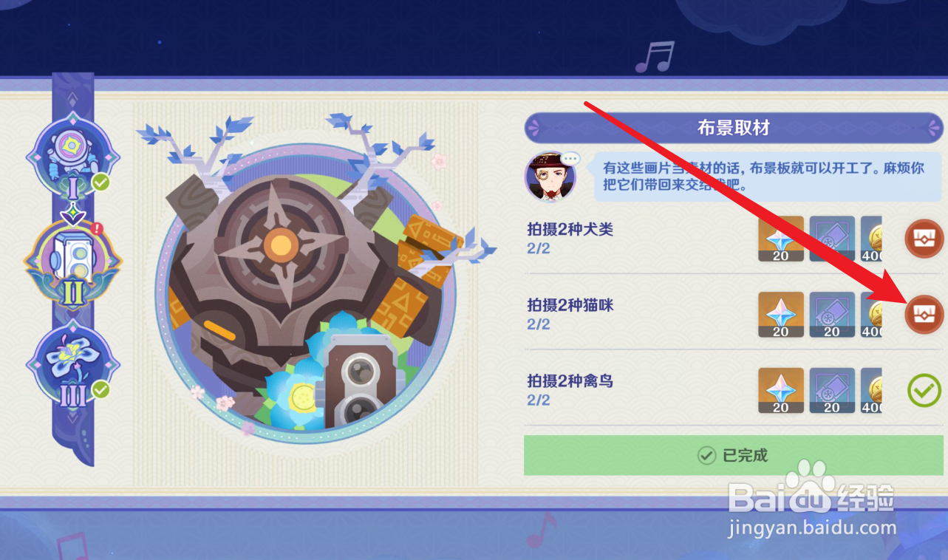Viewport: 948px width, 560px height.
Task: Click ticket reward in 猫咪 row
Action: [x=832, y=315]
